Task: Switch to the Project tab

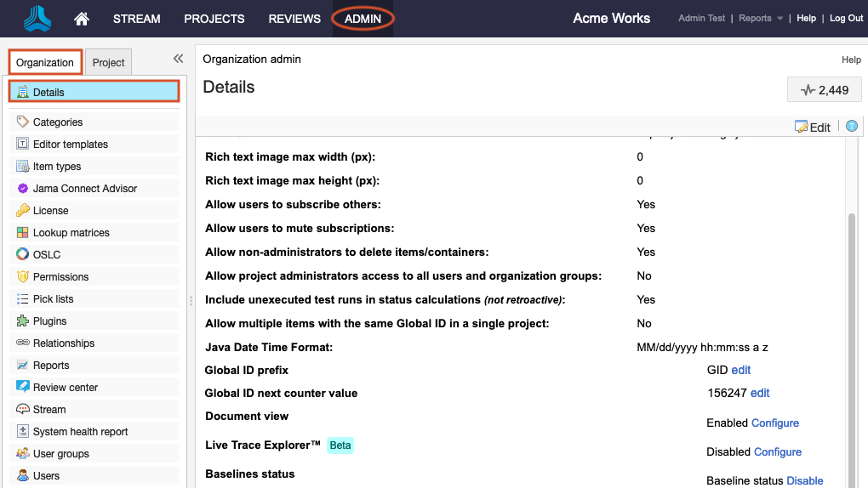Action: pyautogui.click(x=109, y=63)
